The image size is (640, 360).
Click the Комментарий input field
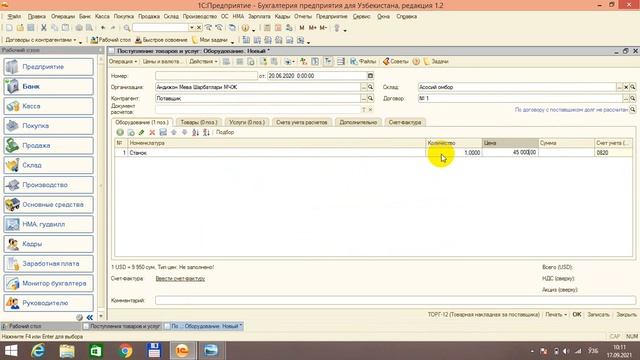point(395,300)
